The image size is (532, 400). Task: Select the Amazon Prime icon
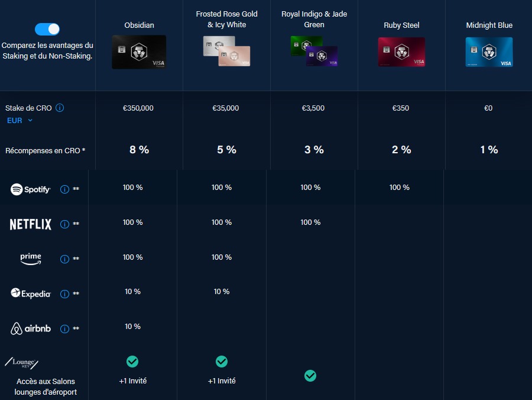[30, 259]
